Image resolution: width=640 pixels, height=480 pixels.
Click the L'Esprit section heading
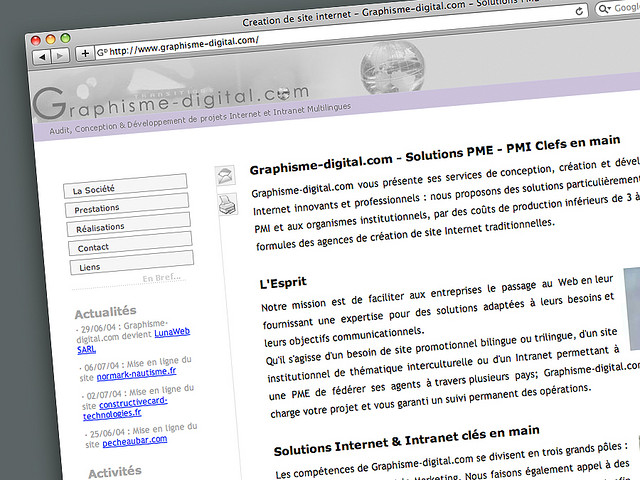coord(283,282)
